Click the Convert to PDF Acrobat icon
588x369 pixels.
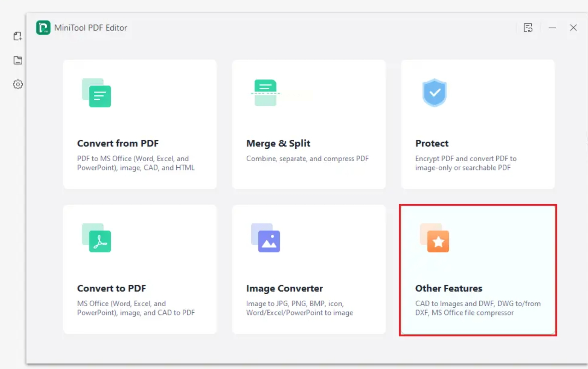(96, 238)
